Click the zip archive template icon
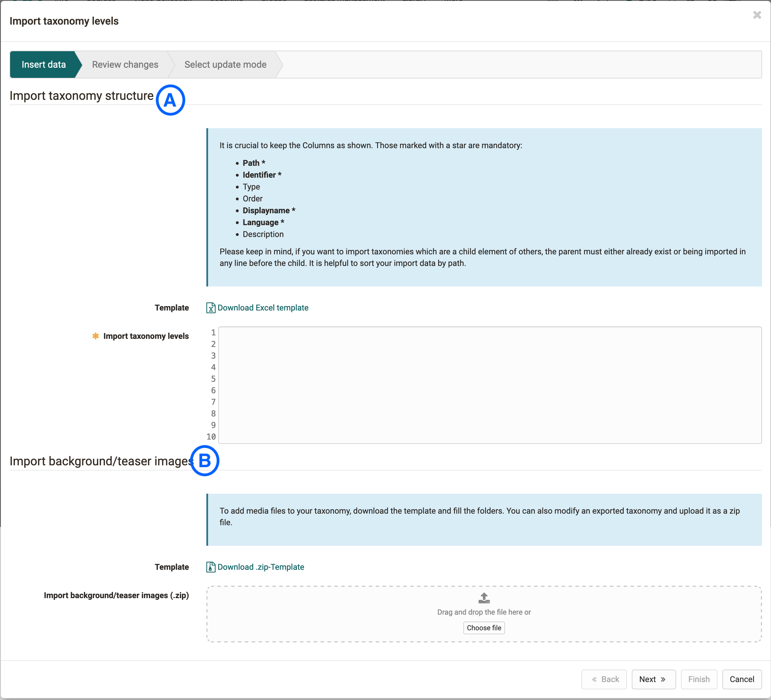771x700 pixels. pos(210,567)
